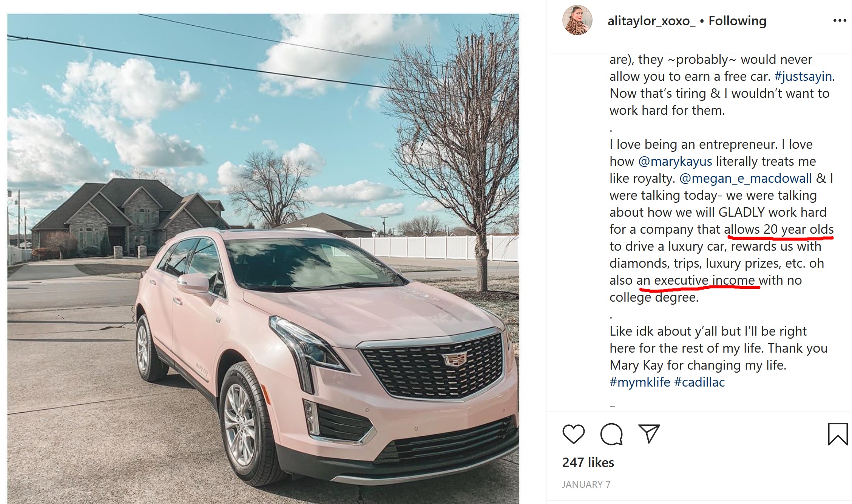Click the caption text 'executive income'
852x504 pixels.
tap(704, 280)
